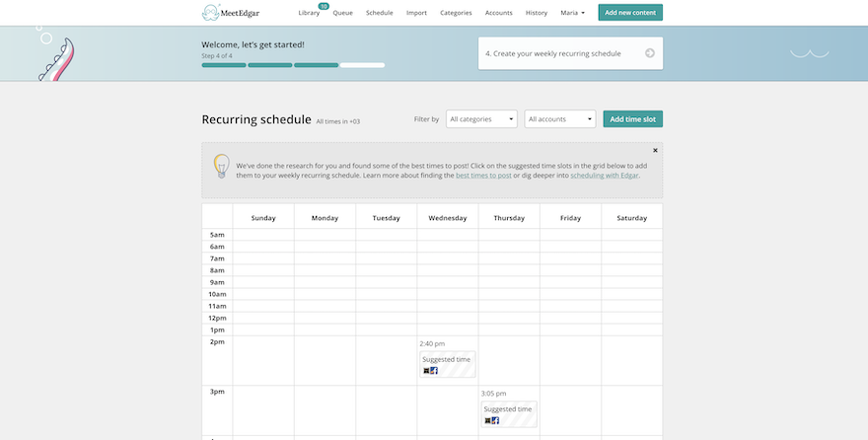The image size is (868, 440).
Task: Click Facebook icon in Thursday suggested slot
Action: 495,420
